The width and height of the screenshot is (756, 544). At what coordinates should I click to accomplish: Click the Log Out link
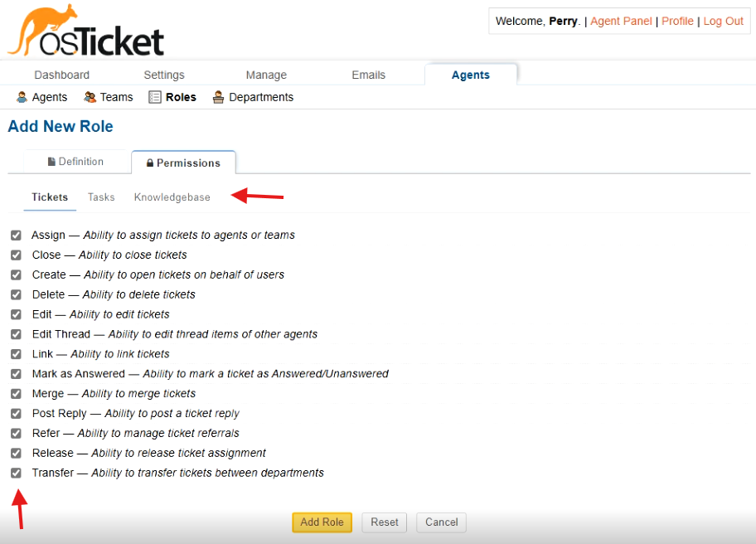723,22
